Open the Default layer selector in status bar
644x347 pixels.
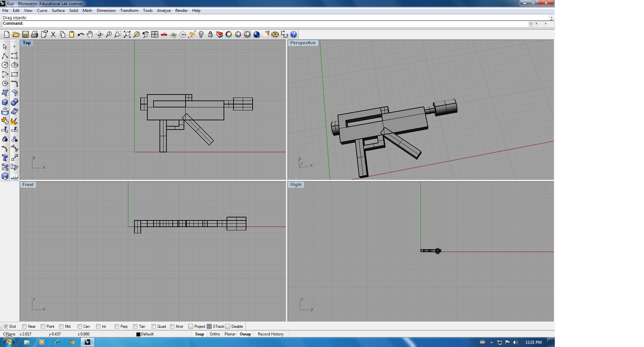147,334
